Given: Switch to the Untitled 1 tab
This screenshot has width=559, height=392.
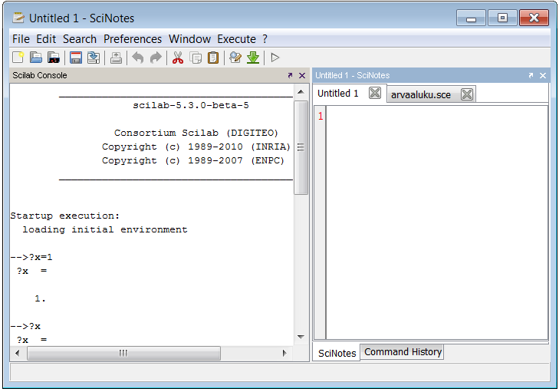Looking at the screenshot, I should pyautogui.click(x=338, y=94).
